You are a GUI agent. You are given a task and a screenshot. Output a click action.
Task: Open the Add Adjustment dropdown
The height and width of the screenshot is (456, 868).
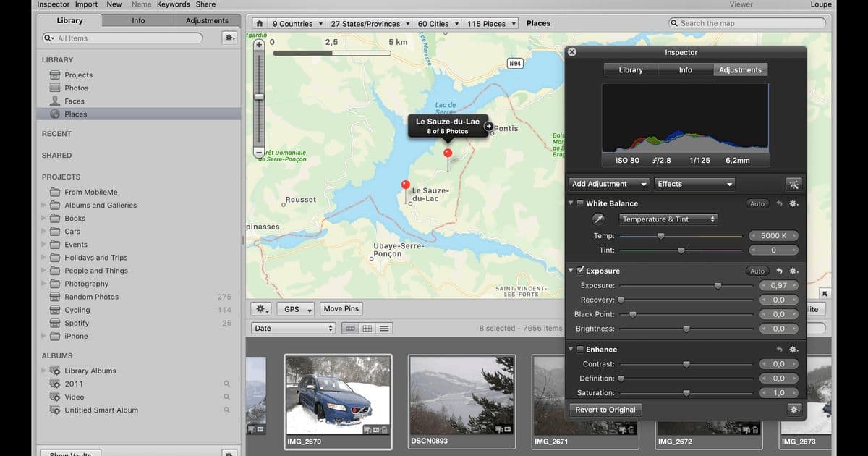(608, 183)
